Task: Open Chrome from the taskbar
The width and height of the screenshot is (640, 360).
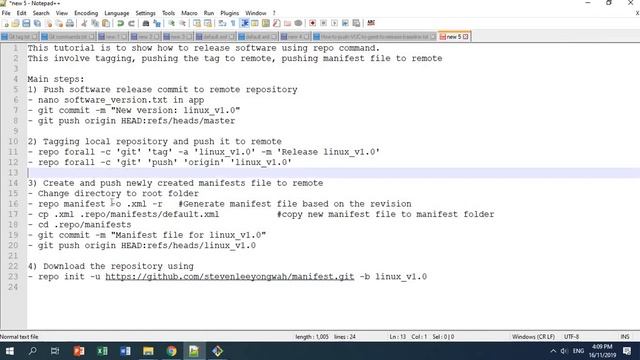Action: pos(171,351)
